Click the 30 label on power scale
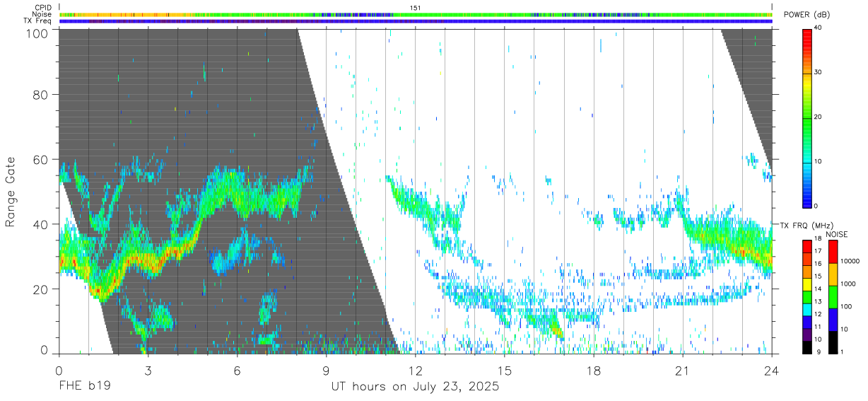 (818, 72)
